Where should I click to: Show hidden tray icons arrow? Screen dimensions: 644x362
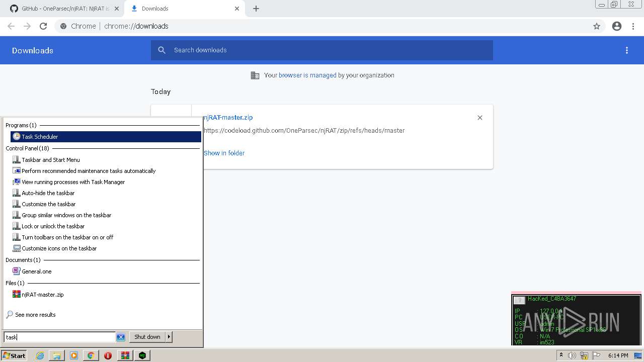pyautogui.click(x=561, y=355)
